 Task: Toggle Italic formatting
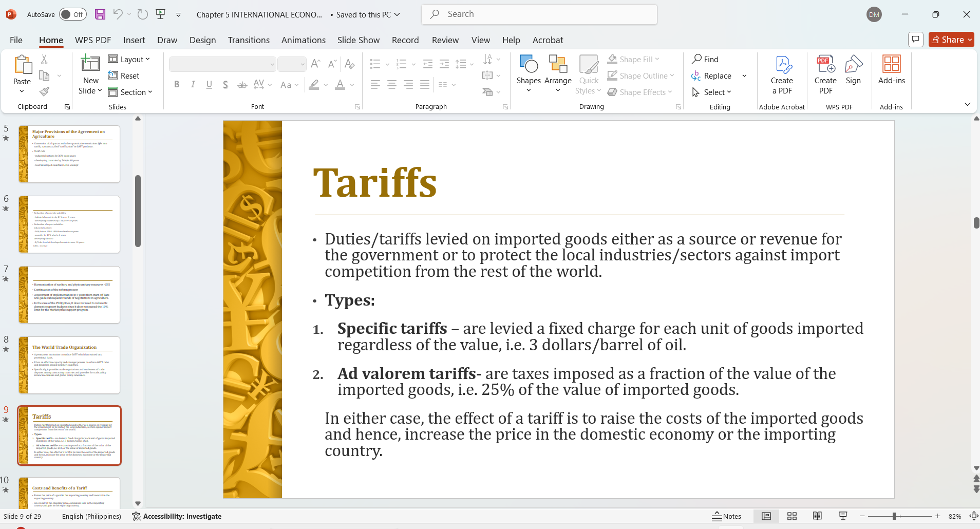[x=193, y=85]
